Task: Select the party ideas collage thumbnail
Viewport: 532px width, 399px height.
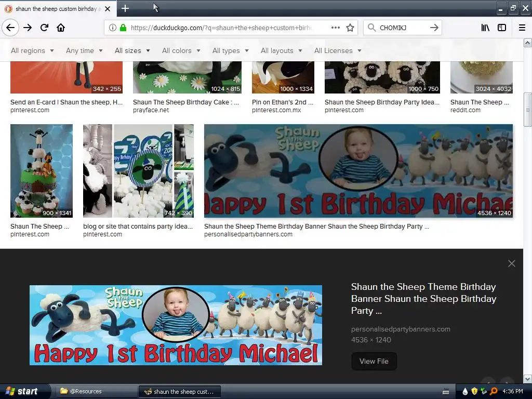Action: (138, 170)
